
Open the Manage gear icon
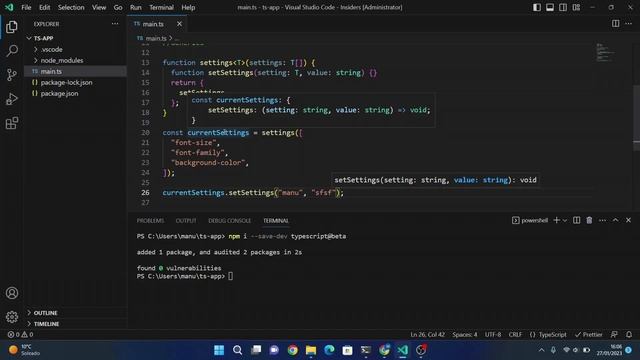12,317
